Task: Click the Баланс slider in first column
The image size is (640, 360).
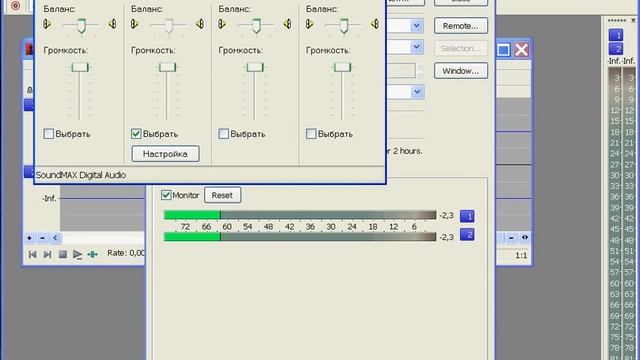Action: click(x=81, y=26)
